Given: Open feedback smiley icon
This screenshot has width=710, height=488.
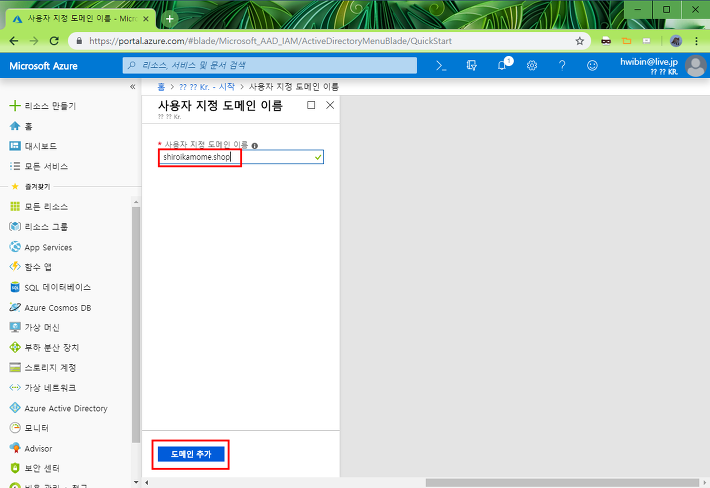Looking at the screenshot, I should (592, 66).
